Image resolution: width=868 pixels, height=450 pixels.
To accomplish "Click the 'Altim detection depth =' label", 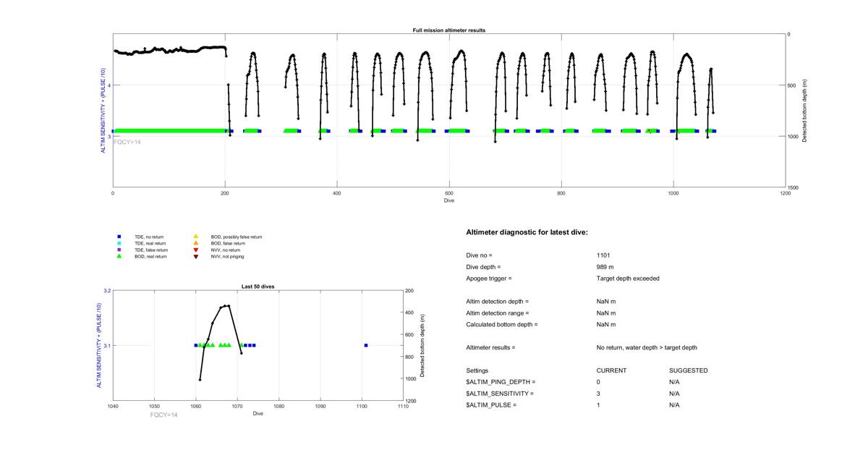I will 498,302.
